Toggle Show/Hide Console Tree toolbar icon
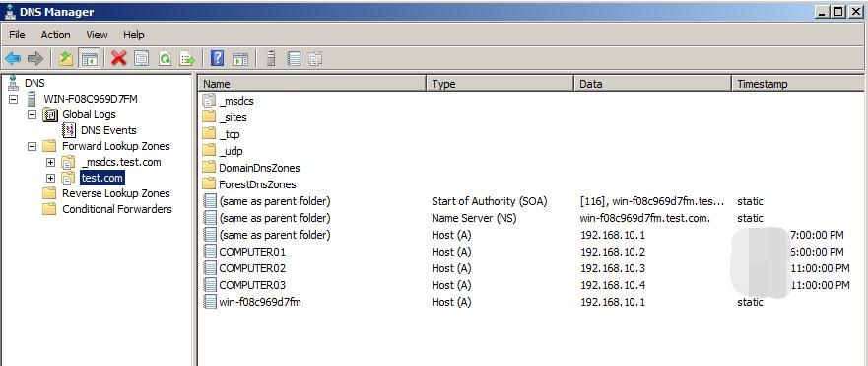The width and height of the screenshot is (868, 366). click(x=89, y=58)
